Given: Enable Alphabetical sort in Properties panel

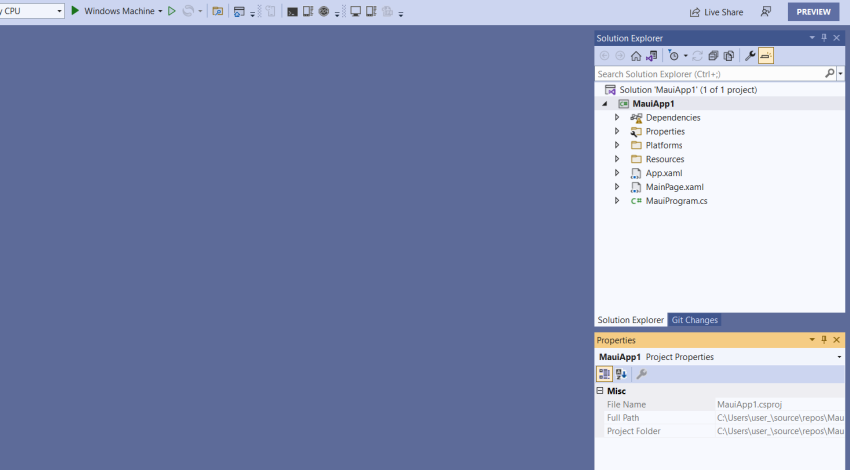Looking at the screenshot, I should [621, 374].
